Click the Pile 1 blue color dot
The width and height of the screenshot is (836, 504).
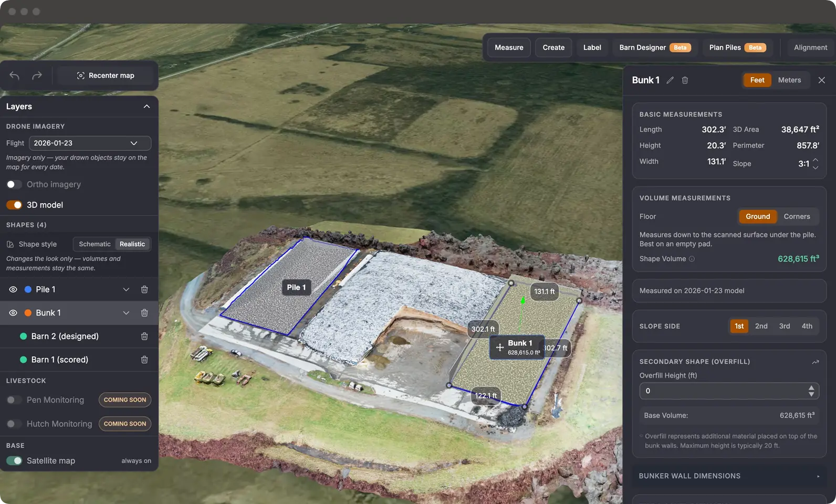(x=28, y=289)
